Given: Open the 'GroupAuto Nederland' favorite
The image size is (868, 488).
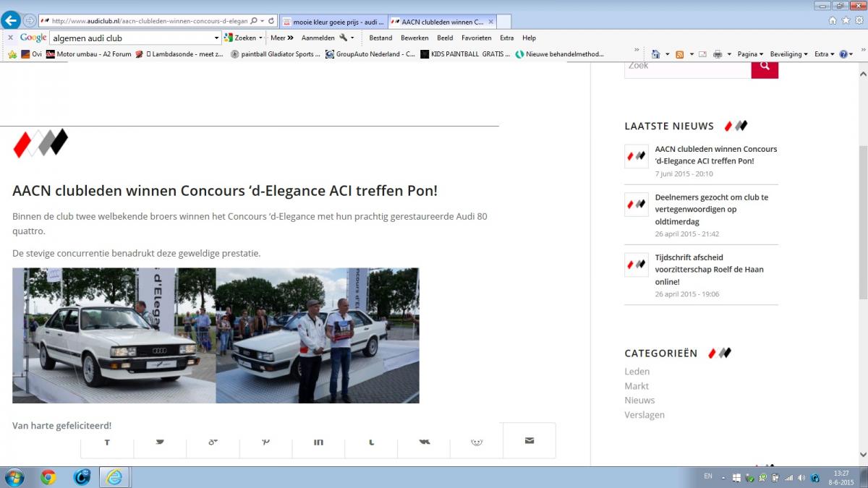Looking at the screenshot, I should pyautogui.click(x=370, y=54).
